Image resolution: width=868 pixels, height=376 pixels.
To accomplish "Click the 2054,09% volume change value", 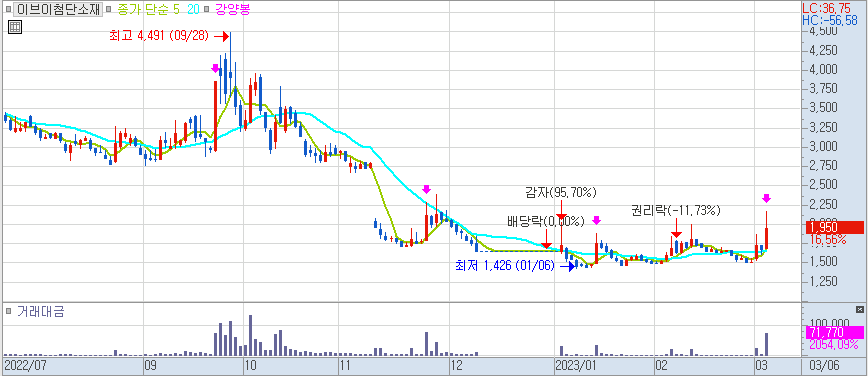I will pyautogui.click(x=834, y=344).
